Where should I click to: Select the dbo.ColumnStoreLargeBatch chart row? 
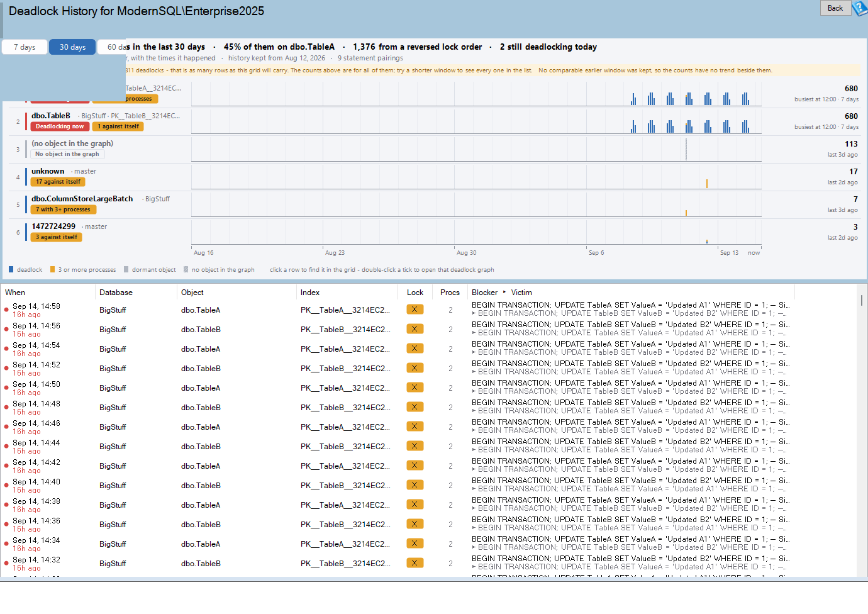click(x=434, y=204)
